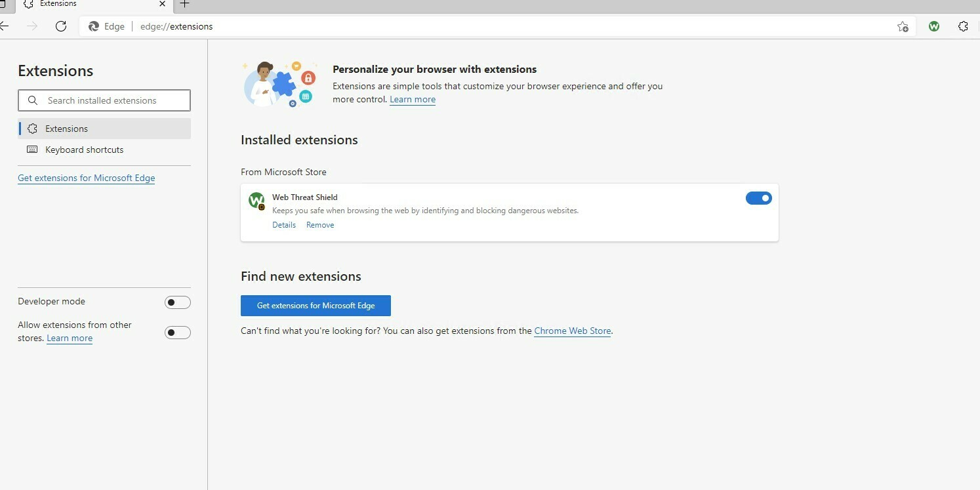
Task: Toggle Developer mode switch
Action: coord(177,302)
